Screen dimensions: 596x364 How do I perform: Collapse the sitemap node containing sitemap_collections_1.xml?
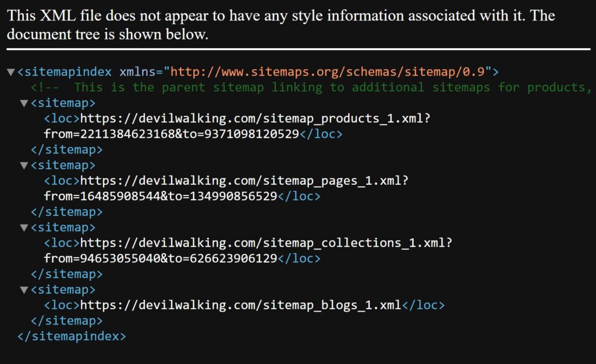tap(24, 228)
